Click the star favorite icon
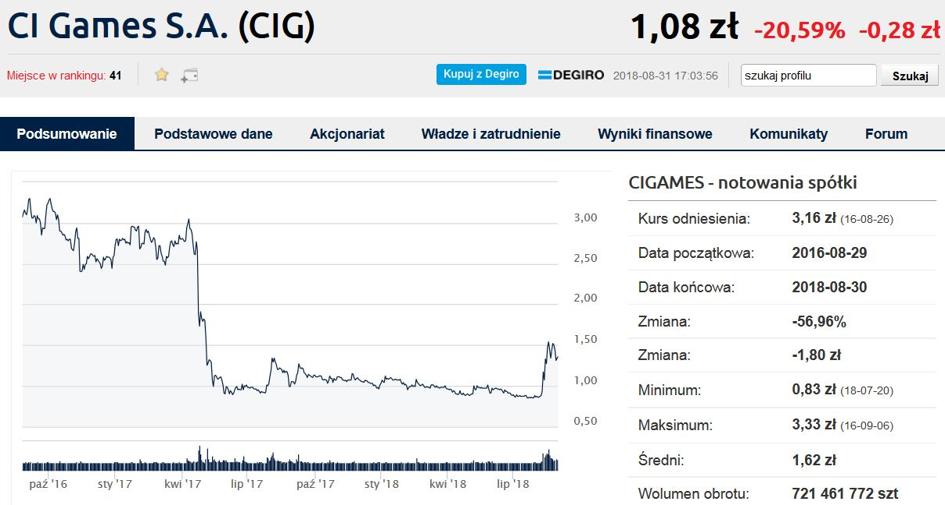The height and width of the screenshot is (505, 945). pos(162,75)
